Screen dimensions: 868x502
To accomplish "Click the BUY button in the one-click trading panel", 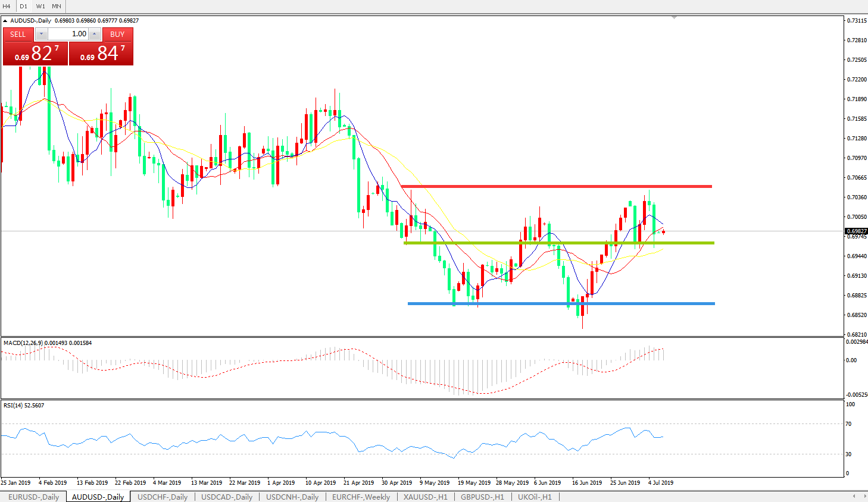I will [117, 34].
